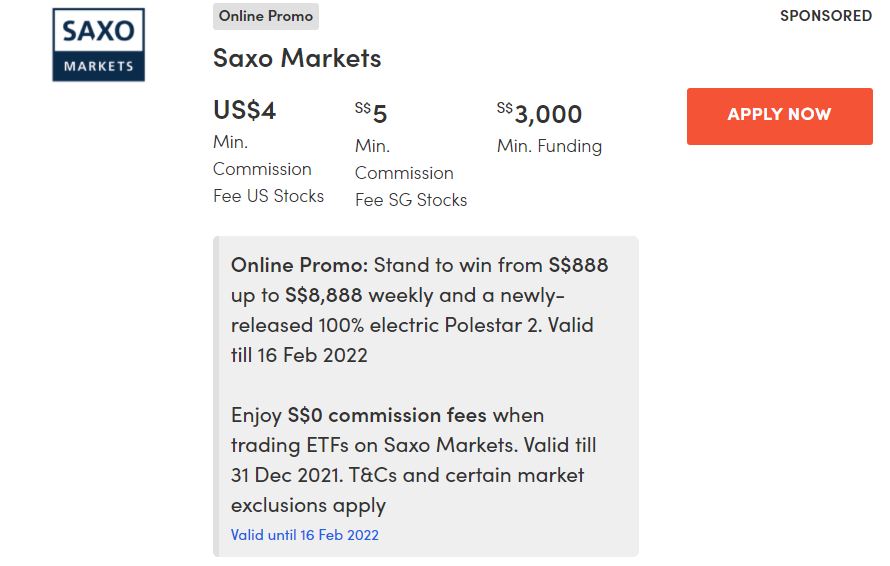Open the Saxo Markets heading
The width and height of the screenshot is (890, 566).
297,58
